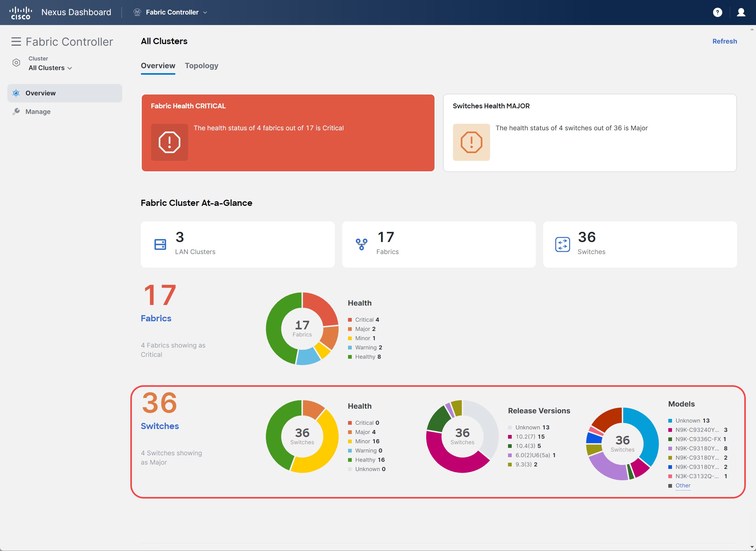Click the Switches Health major alert icon
756x551 pixels.
click(471, 142)
